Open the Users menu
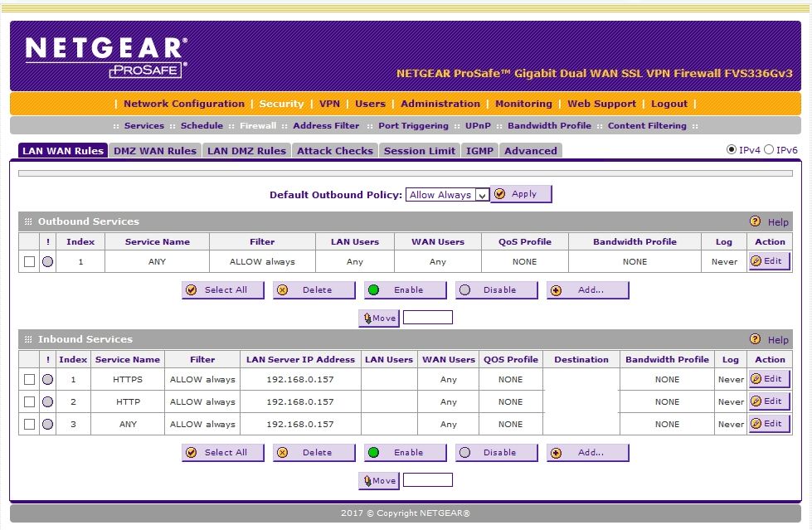The width and height of the screenshot is (812, 530). coord(370,104)
